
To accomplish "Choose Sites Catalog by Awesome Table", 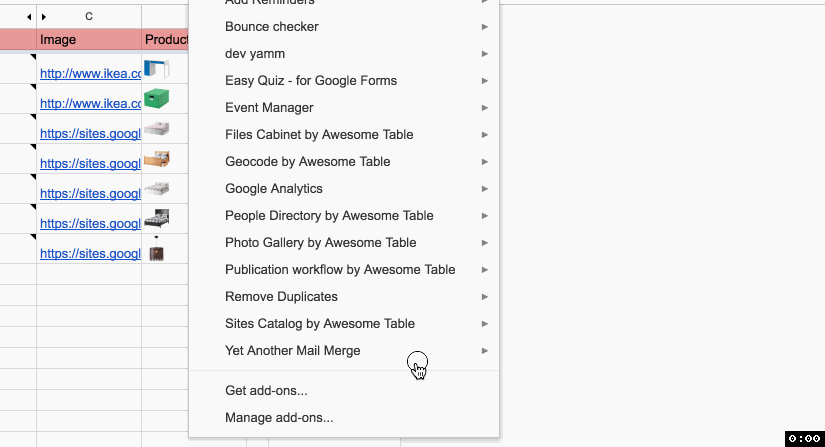I will point(319,324).
